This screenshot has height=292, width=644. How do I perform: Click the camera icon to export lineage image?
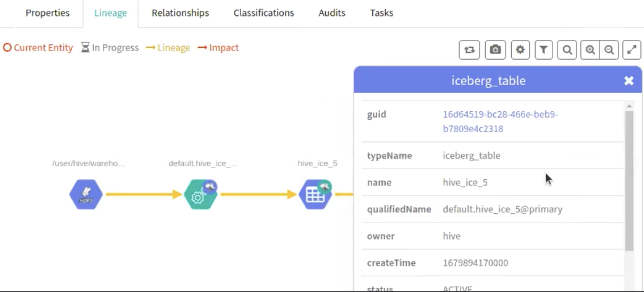[x=495, y=50]
